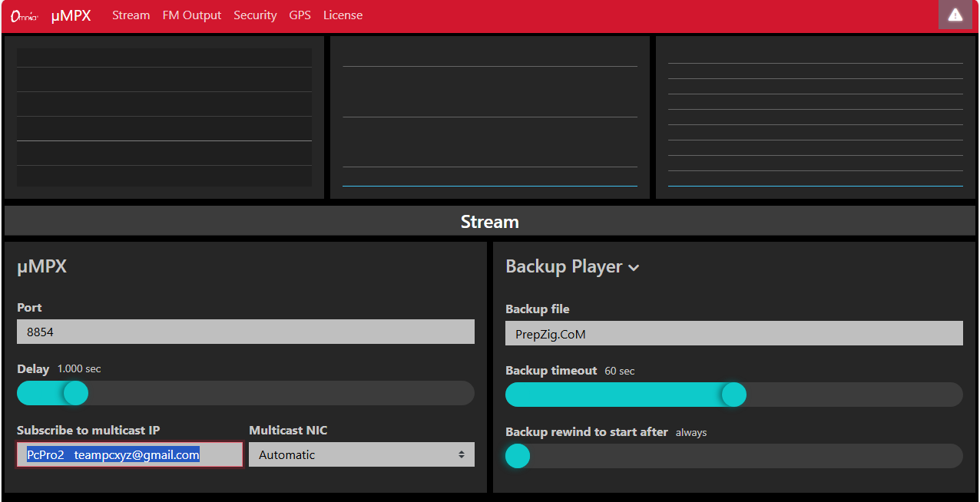The width and height of the screenshot is (980, 502).
Task: Open the Stream menu
Action: (x=131, y=15)
